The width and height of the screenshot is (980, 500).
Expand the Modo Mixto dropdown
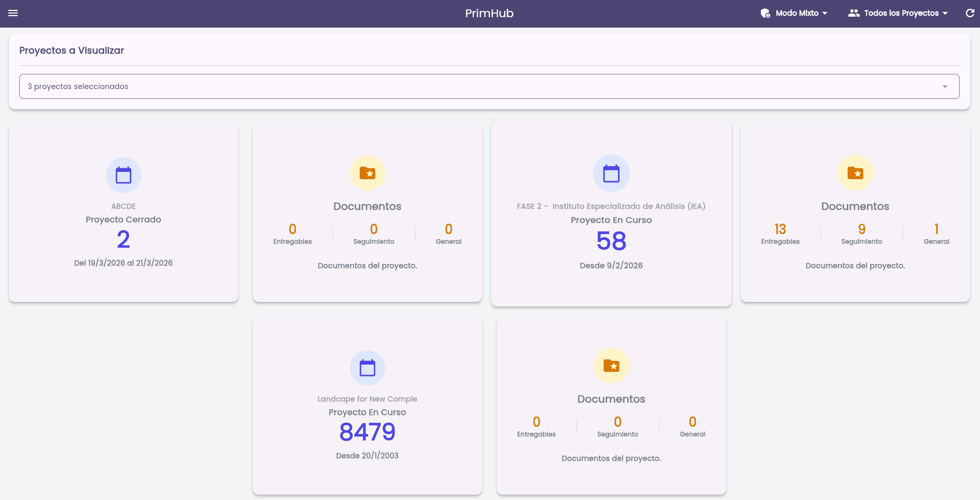pos(794,13)
